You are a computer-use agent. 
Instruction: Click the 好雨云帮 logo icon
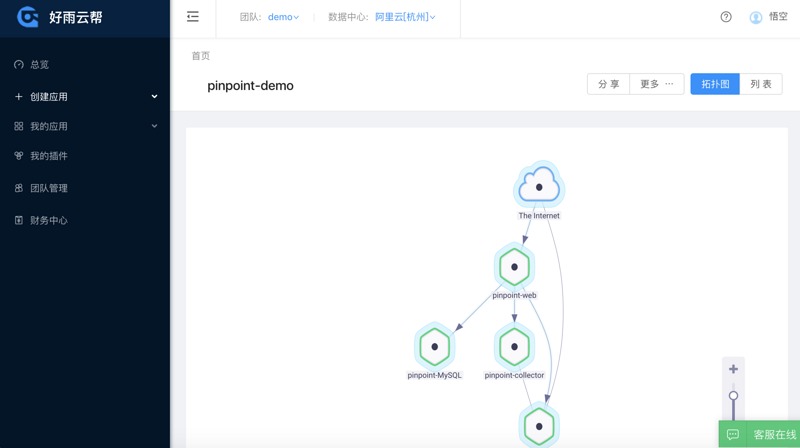click(x=28, y=17)
